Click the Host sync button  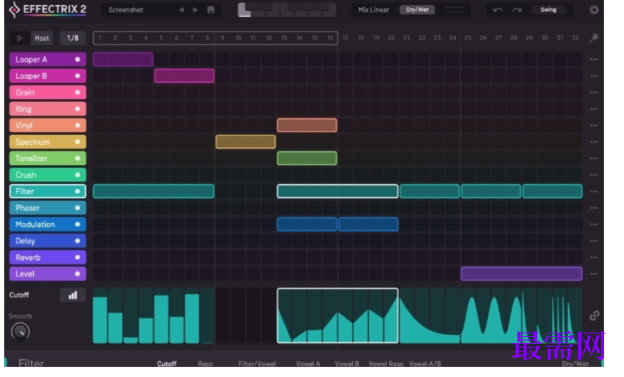pyautogui.click(x=42, y=38)
